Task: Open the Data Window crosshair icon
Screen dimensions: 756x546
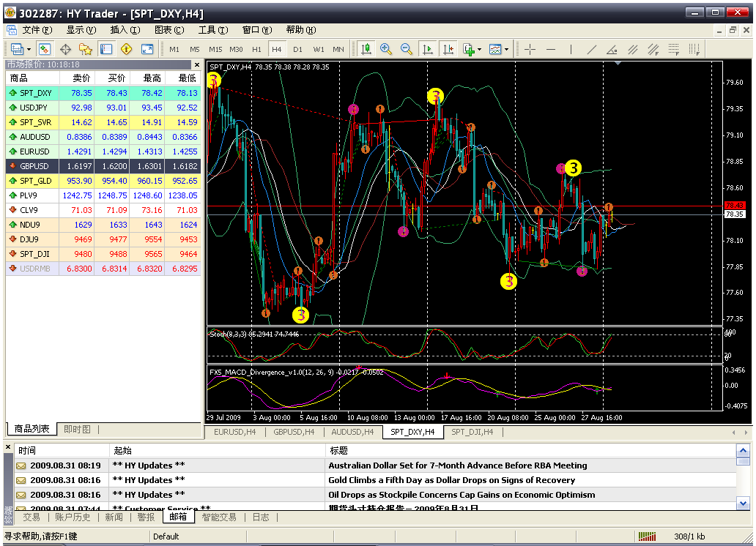Action: click(66, 49)
